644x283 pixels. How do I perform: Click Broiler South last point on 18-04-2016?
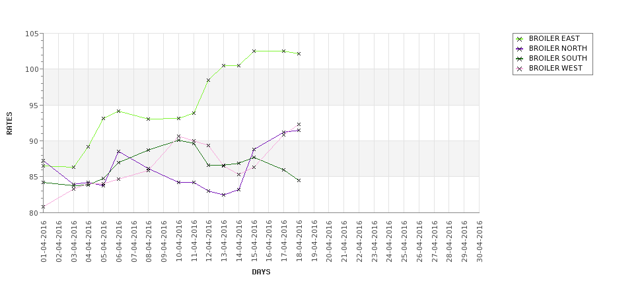tap(299, 181)
